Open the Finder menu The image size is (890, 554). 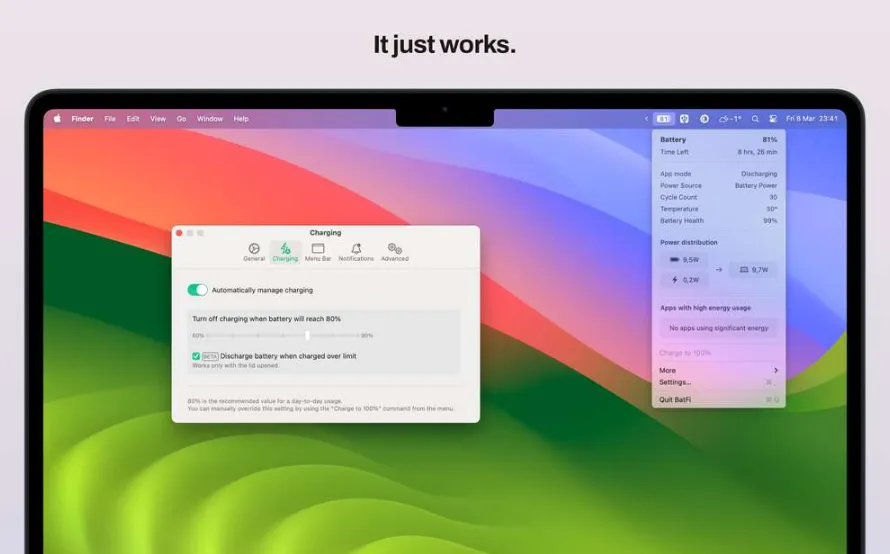tap(82, 119)
